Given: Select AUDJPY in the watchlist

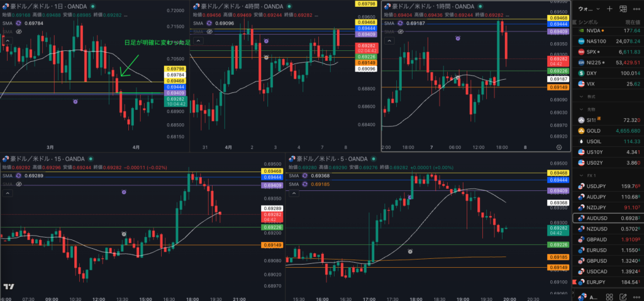Looking at the screenshot, I should (x=608, y=197).
